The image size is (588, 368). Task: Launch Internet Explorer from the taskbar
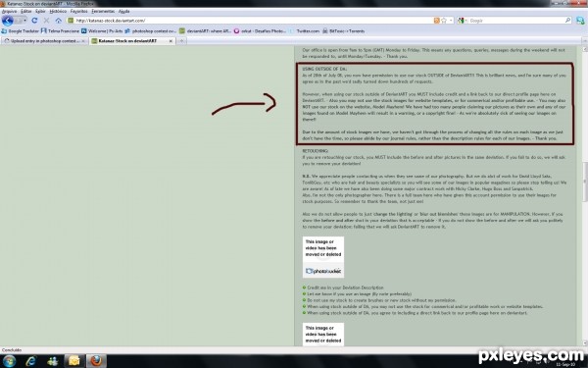pyautogui.click(x=30, y=361)
